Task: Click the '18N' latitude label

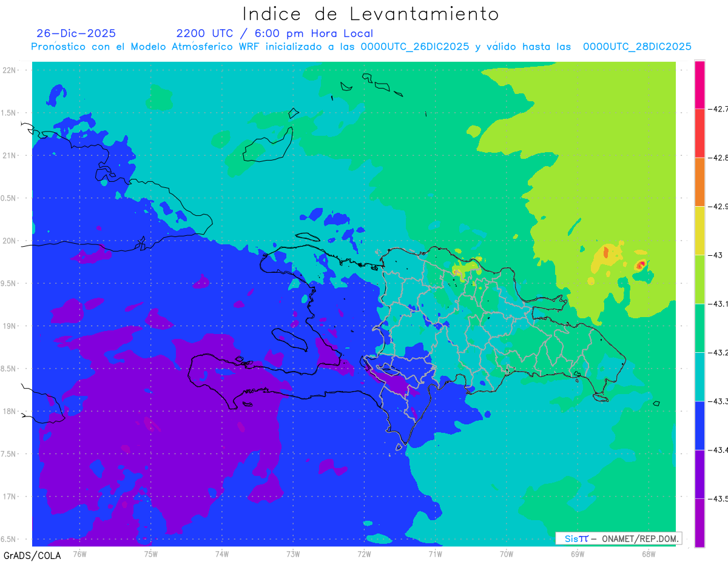Action: 10,412
